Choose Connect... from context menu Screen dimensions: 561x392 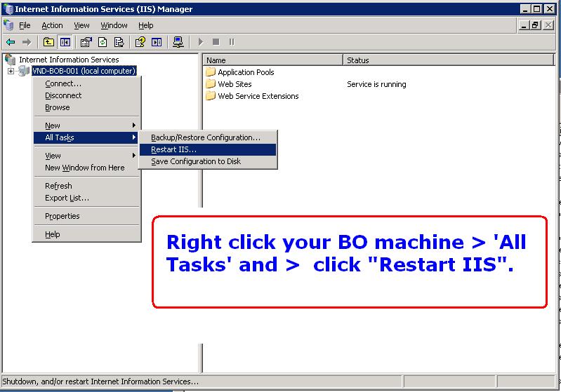coord(86,83)
